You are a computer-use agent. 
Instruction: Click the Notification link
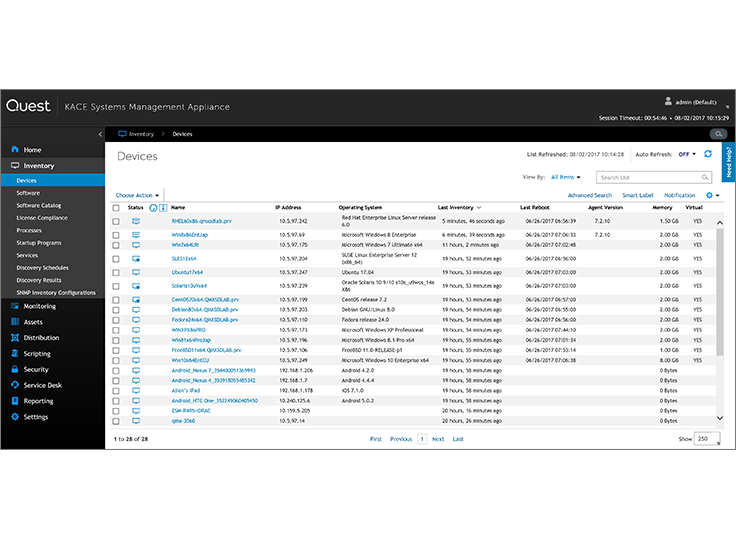tap(679, 195)
